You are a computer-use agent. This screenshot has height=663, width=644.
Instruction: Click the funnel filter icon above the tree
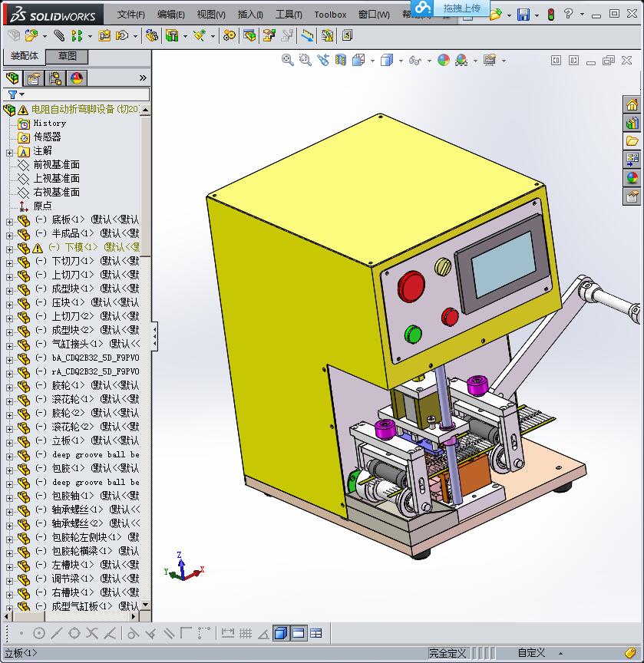pyautogui.click(x=12, y=94)
